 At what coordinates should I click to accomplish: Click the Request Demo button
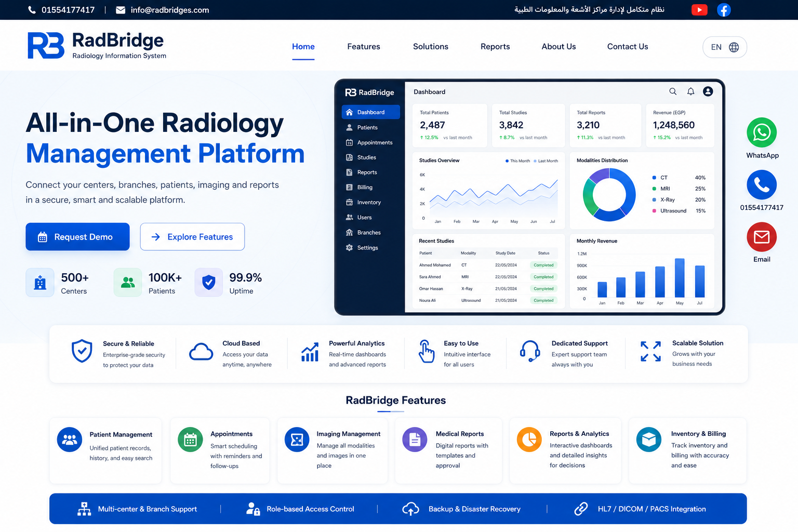tap(77, 237)
